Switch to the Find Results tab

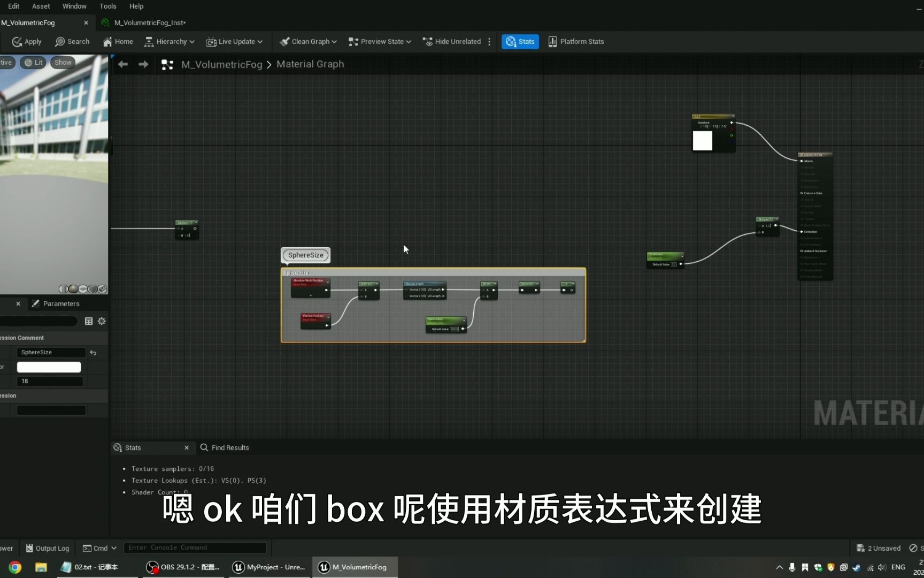coord(230,447)
